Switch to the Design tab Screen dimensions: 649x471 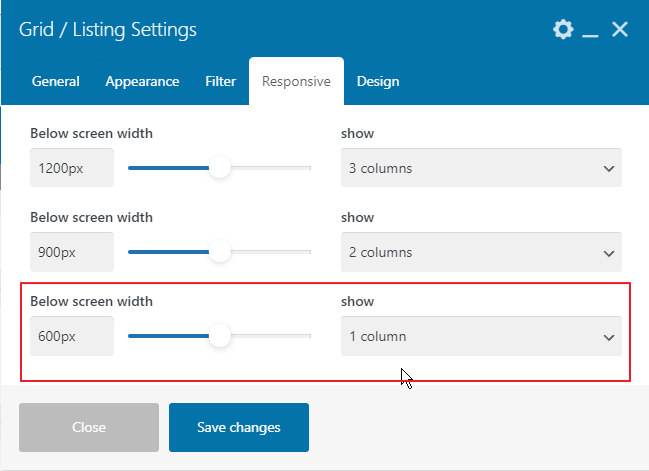tap(378, 82)
